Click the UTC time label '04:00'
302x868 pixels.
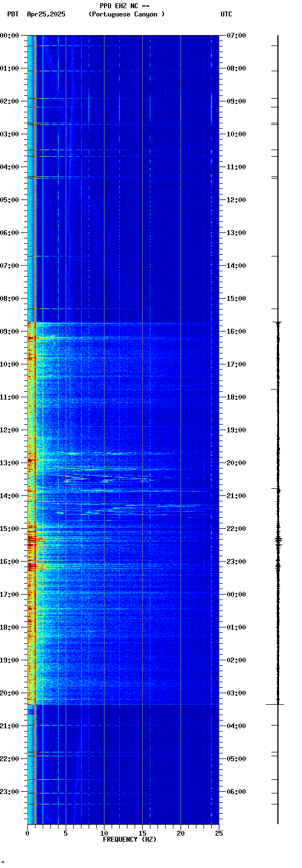pyautogui.click(x=236, y=726)
